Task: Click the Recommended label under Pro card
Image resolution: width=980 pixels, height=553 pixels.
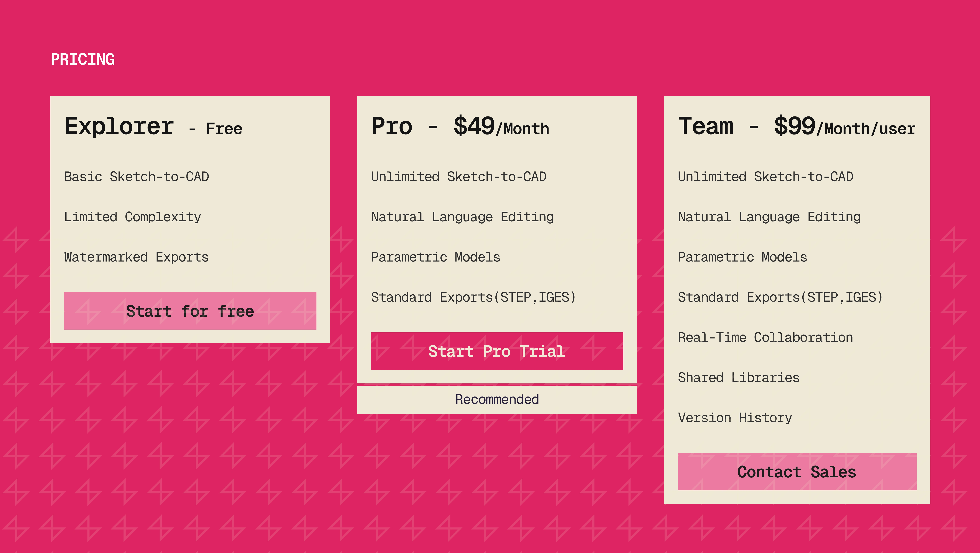Action: click(x=497, y=399)
